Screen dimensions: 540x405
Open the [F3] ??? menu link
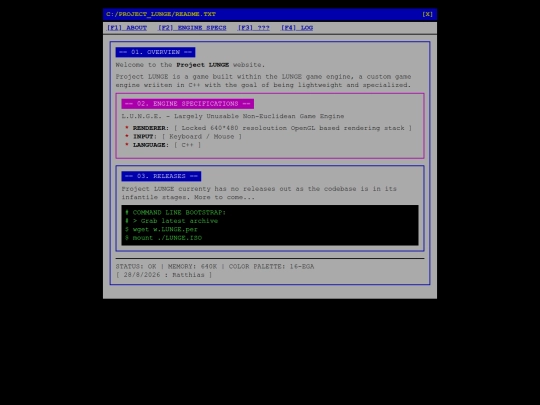pyautogui.click(x=253, y=28)
